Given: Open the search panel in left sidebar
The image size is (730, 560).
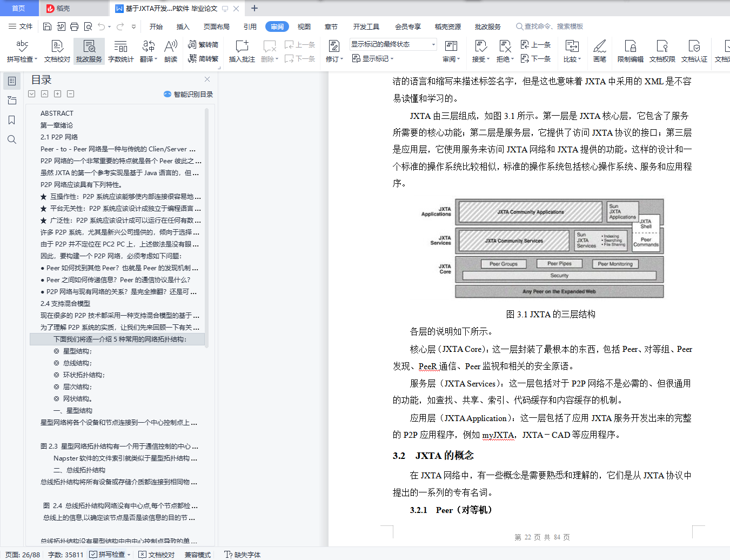Looking at the screenshot, I should pos(12,139).
